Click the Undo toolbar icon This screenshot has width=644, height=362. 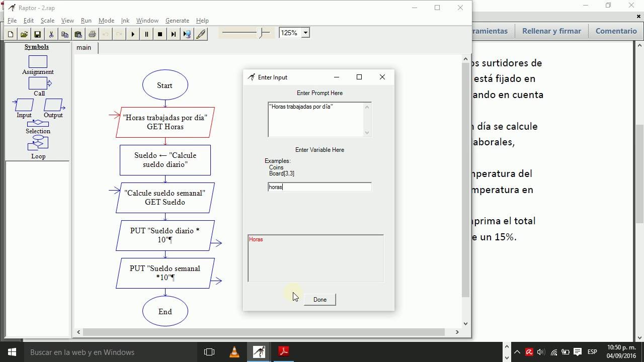pos(105,34)
